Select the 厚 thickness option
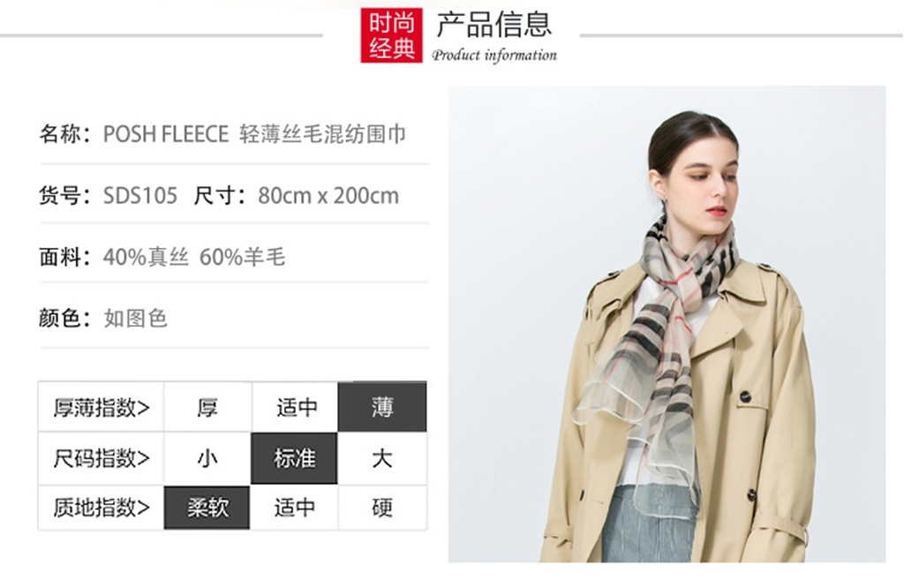 207,407
